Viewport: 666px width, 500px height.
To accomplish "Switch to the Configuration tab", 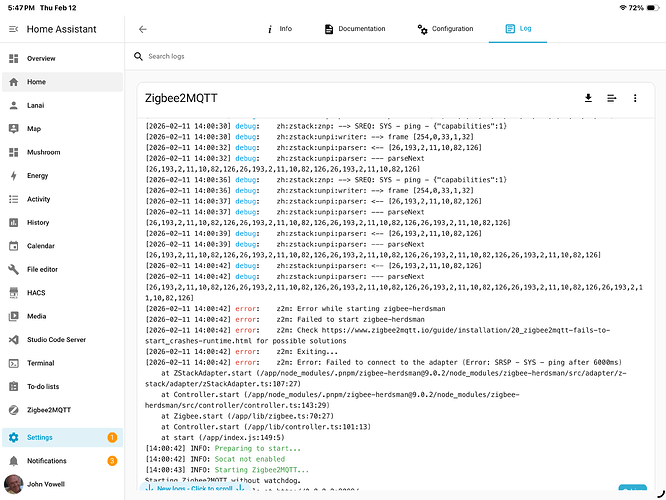I will pyautogui.click(x=446, y=29).
